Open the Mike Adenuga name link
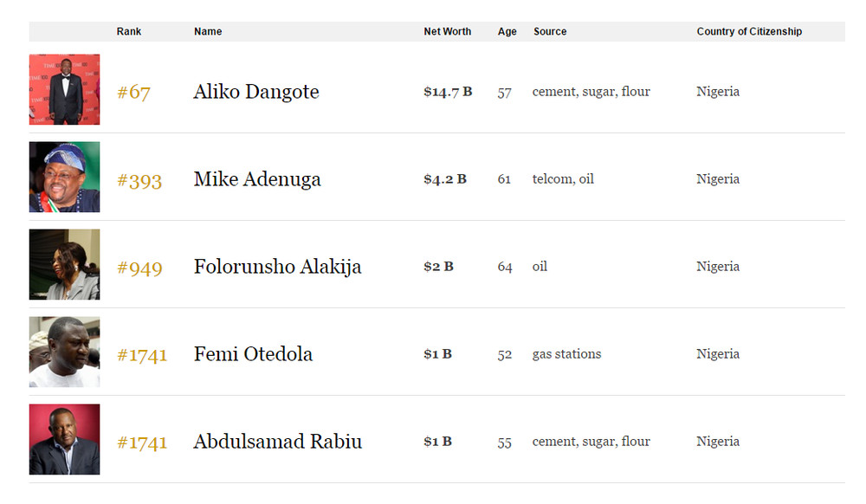 [x=257, y=179]
